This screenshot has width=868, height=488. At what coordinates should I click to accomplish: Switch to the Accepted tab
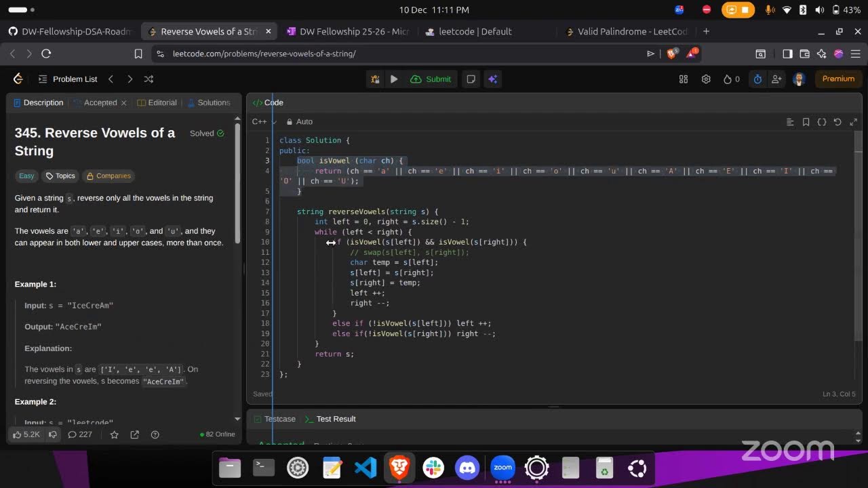tap(95, 103)
